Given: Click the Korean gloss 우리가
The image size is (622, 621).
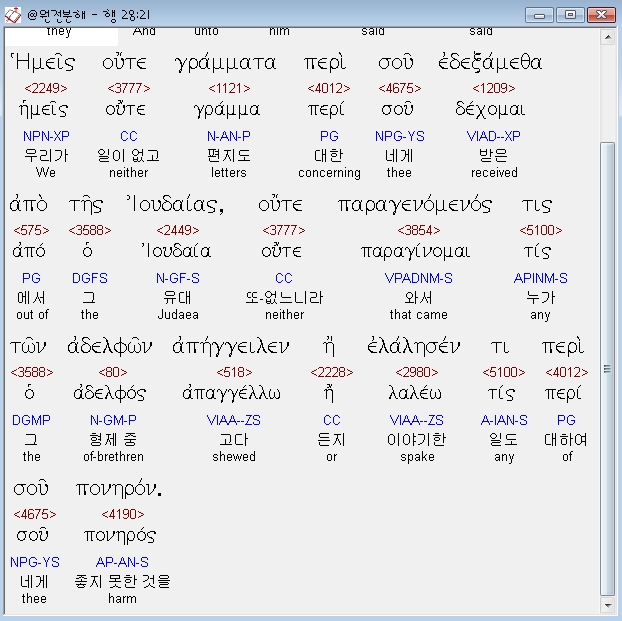Looking at the screenshot, I should (46, 156).
